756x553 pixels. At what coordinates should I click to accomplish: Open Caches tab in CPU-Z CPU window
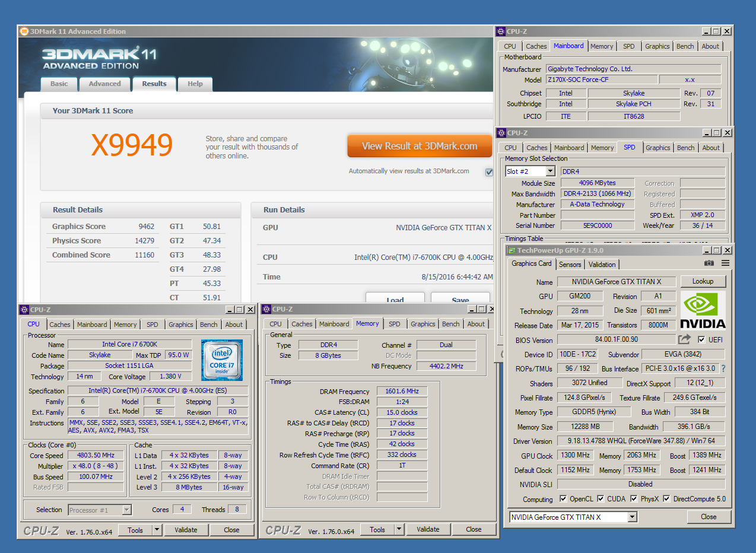point(60,325)
